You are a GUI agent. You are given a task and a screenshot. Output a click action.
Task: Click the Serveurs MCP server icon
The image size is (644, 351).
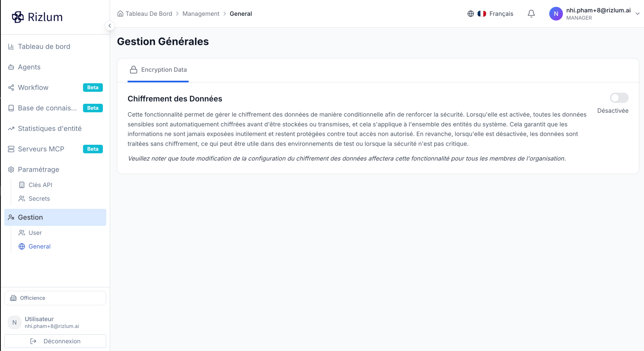(11, 149)
